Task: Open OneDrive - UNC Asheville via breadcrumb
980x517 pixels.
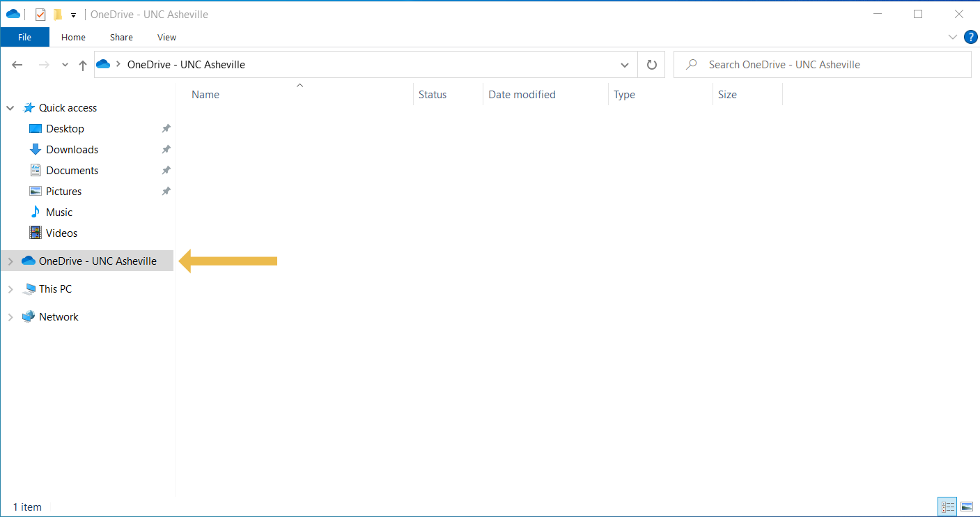Action: coord(185,64)
